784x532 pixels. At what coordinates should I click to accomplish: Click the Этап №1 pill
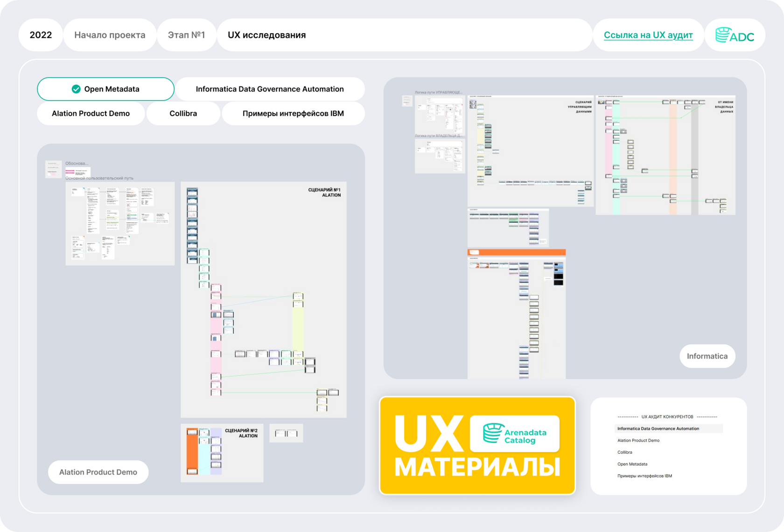[187, 35]
